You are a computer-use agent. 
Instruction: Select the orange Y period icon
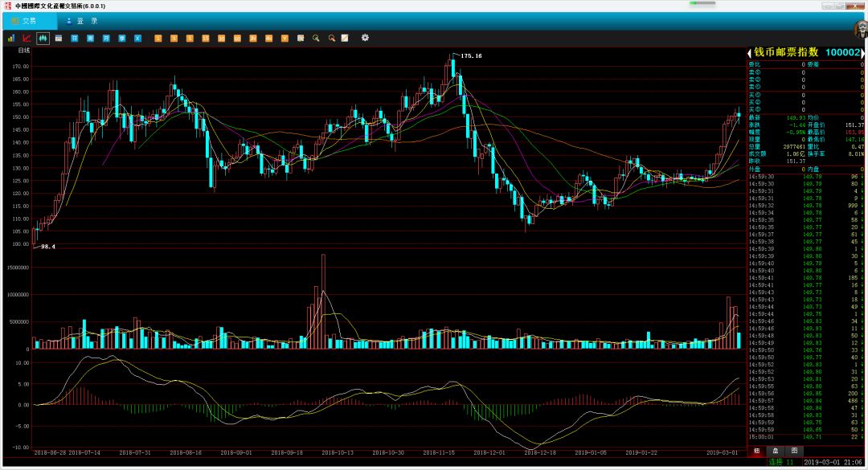click(285, 39)
